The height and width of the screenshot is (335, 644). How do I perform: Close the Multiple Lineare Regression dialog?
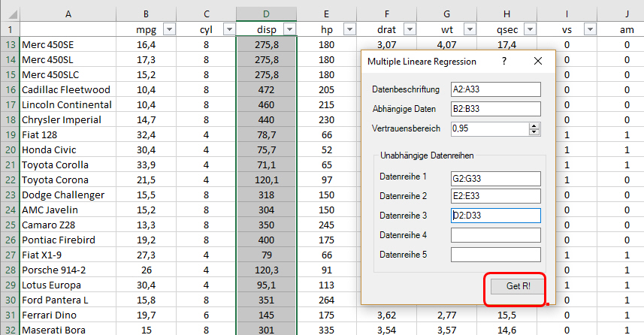[537, 61]
